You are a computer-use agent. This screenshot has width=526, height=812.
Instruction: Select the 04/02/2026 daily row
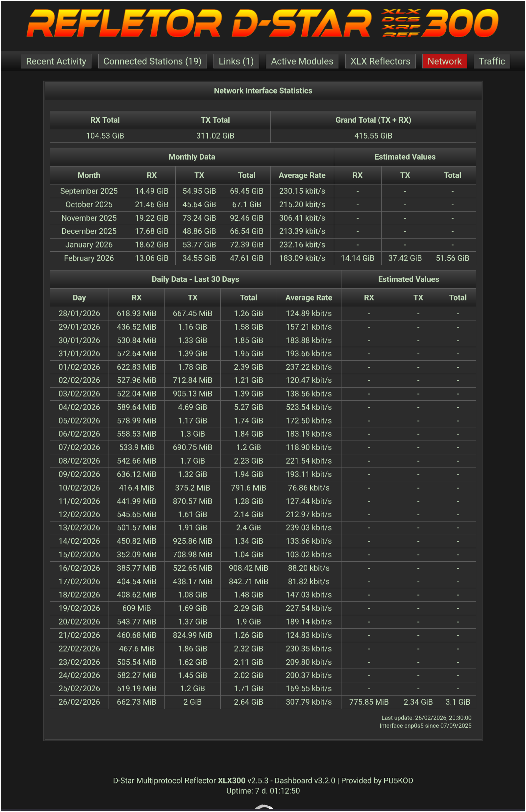point(79,407)
